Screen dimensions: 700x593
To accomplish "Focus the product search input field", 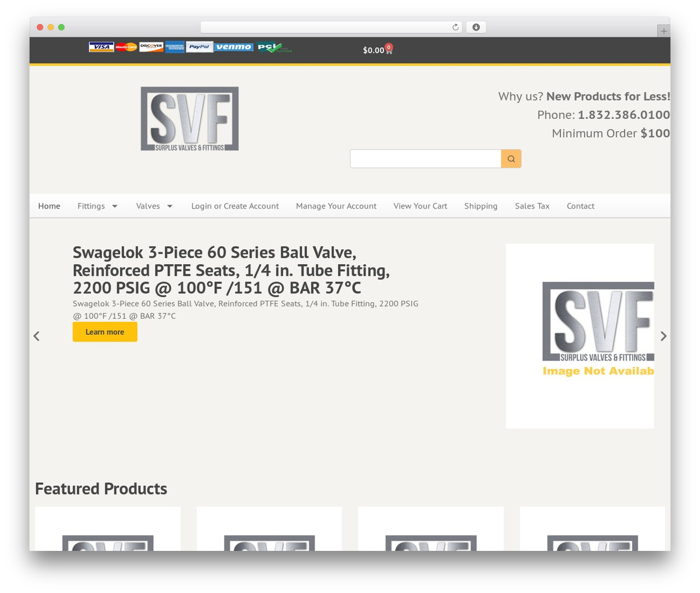I will pyautogui.click(x=425, y=159).
